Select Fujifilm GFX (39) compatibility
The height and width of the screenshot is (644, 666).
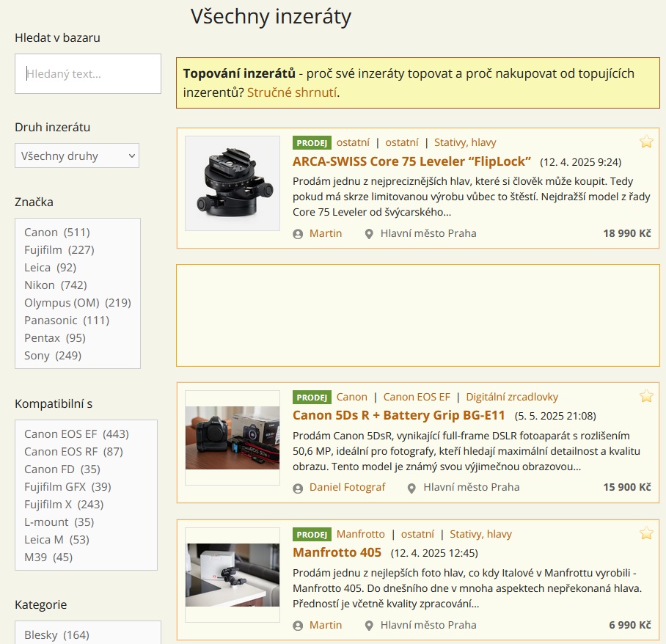67,487
